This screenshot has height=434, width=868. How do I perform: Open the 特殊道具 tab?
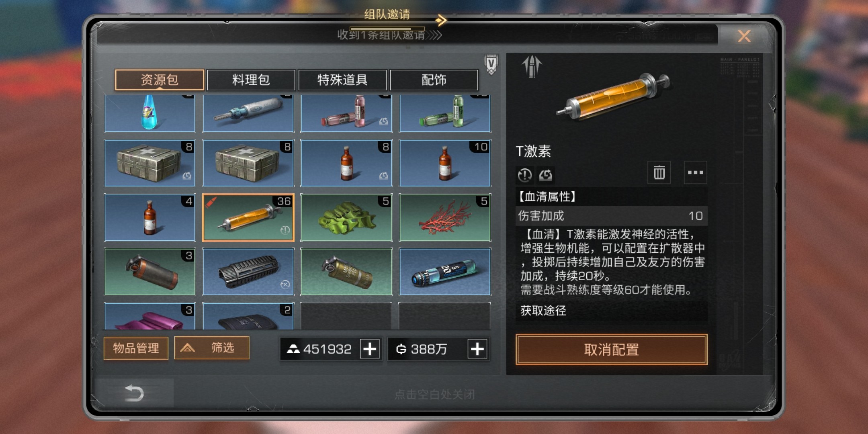click(342, 80)
